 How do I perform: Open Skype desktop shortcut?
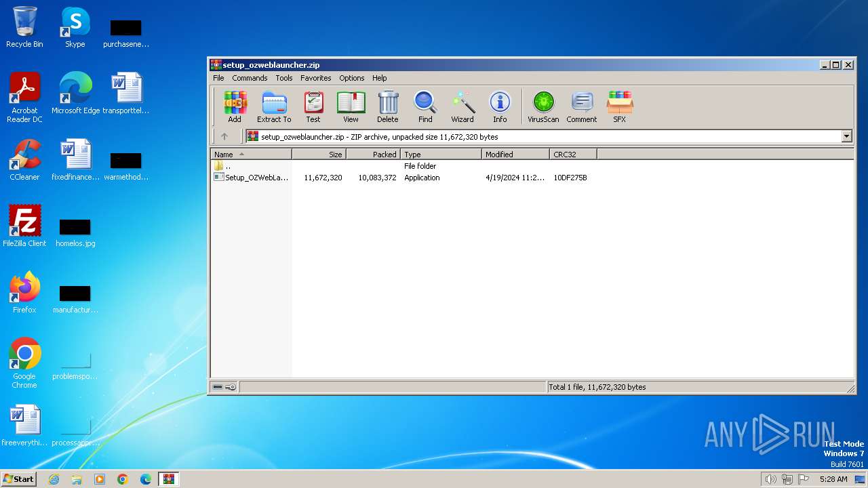[75, 27]
